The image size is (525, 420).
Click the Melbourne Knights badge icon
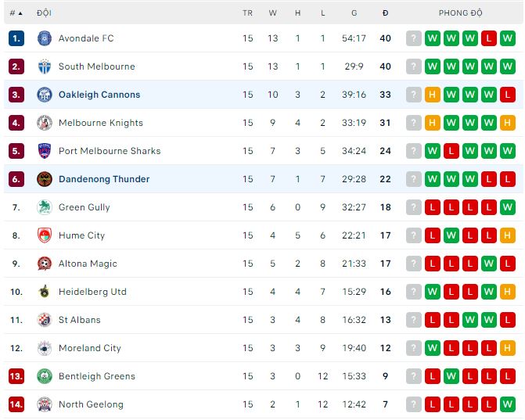click(44, 123)
